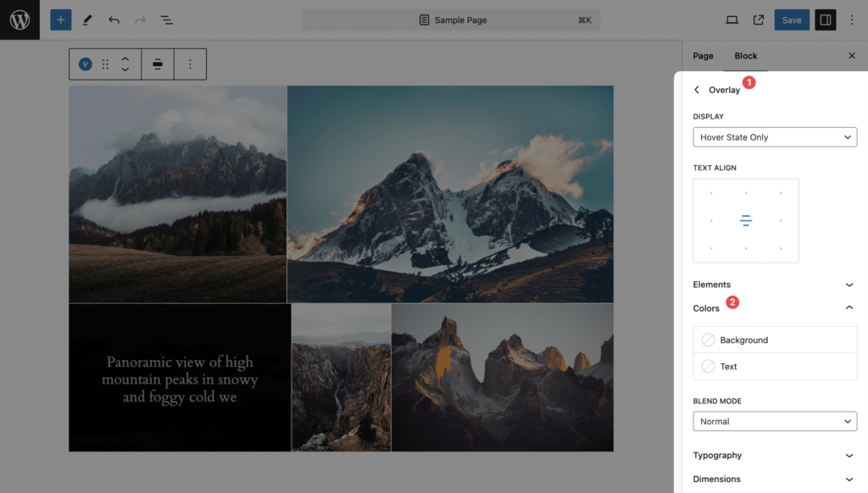Open the Blend Mode Normal dropdown
Screen dimensions: 868x493
pyautogui.click(x=775, y=421)
